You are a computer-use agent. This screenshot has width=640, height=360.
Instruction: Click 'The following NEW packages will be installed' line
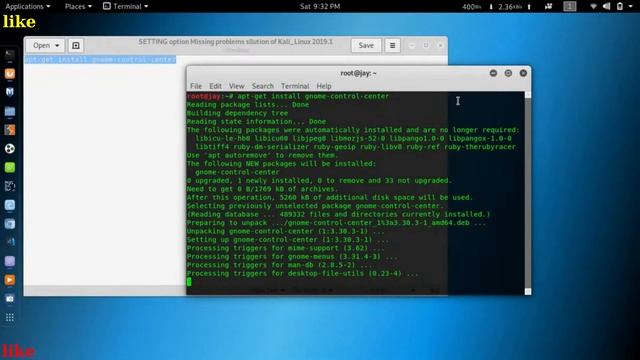click(x=282, y=164)
